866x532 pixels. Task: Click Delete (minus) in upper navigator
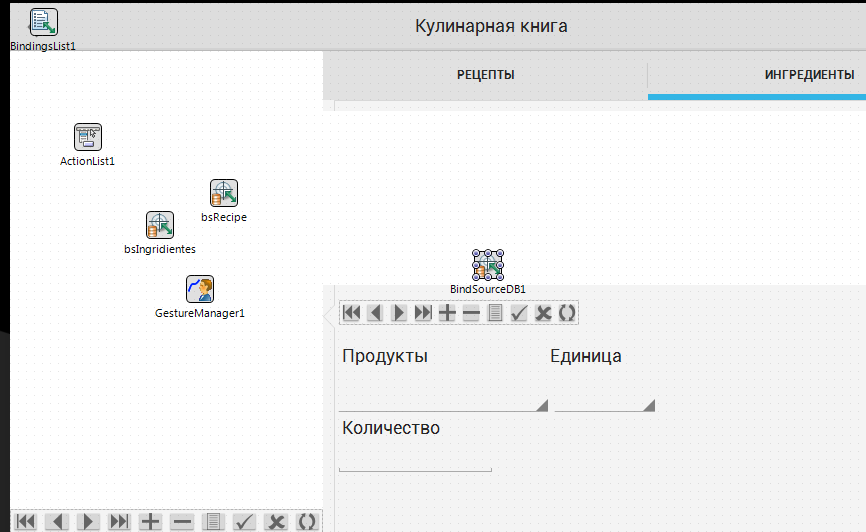[x=471, y=313]
